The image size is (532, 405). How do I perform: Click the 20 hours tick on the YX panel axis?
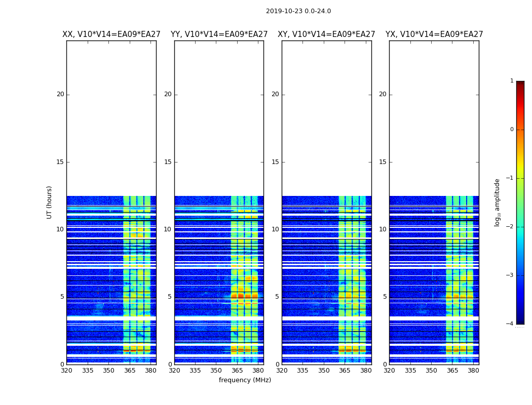pyautogui.click(x=383, y=94)
